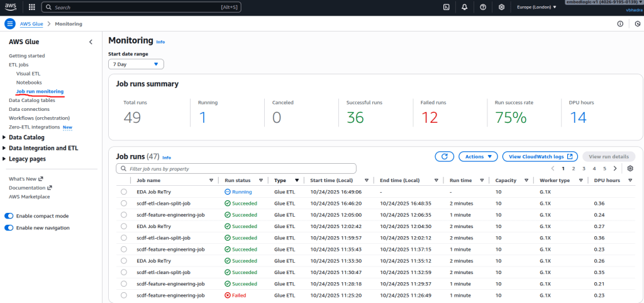Toggle Enable compact mode switch
Image resolution: width=644 pixels, height=303 pixels.
[9, 216]
